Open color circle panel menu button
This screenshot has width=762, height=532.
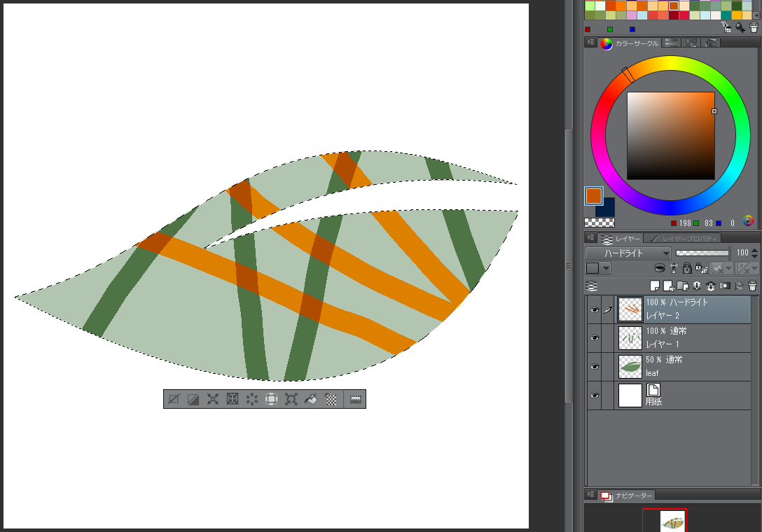coord(590,43)
